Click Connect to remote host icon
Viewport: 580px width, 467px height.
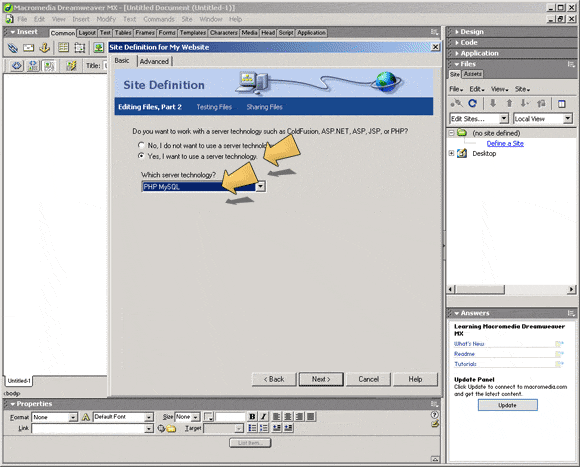point(457,104)
